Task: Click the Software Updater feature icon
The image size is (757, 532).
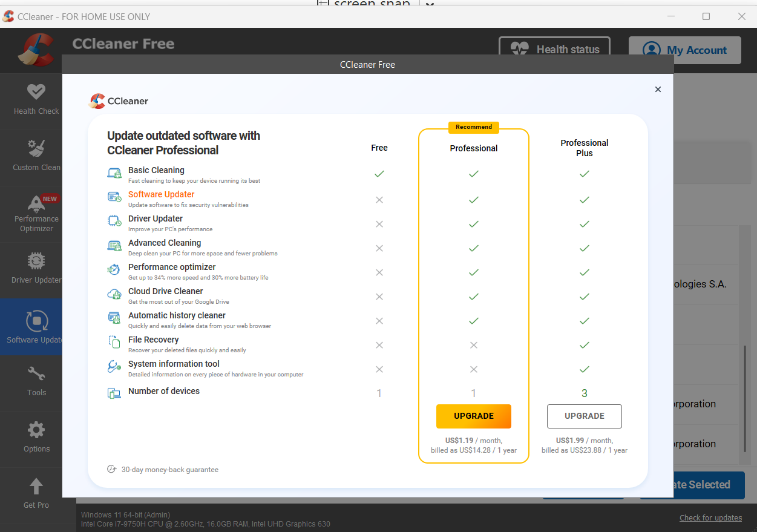Action: coord(114,197)
